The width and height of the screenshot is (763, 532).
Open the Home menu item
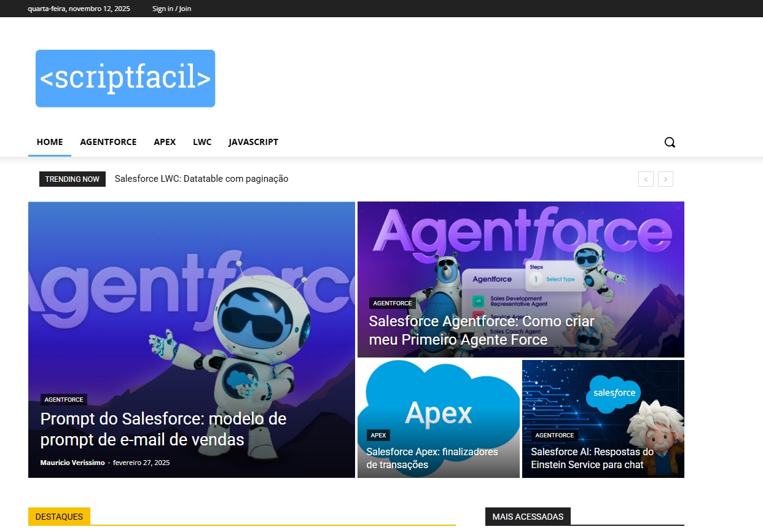50,142
